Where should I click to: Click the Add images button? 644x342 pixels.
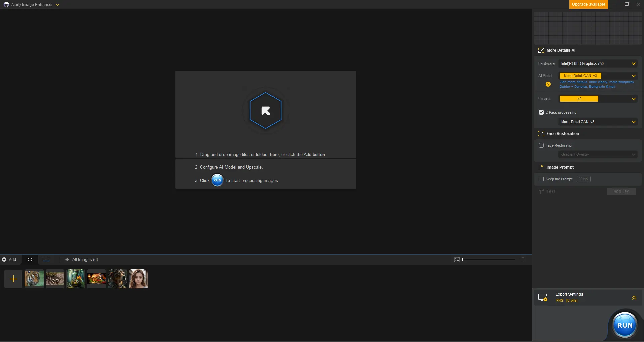[9, 260]
